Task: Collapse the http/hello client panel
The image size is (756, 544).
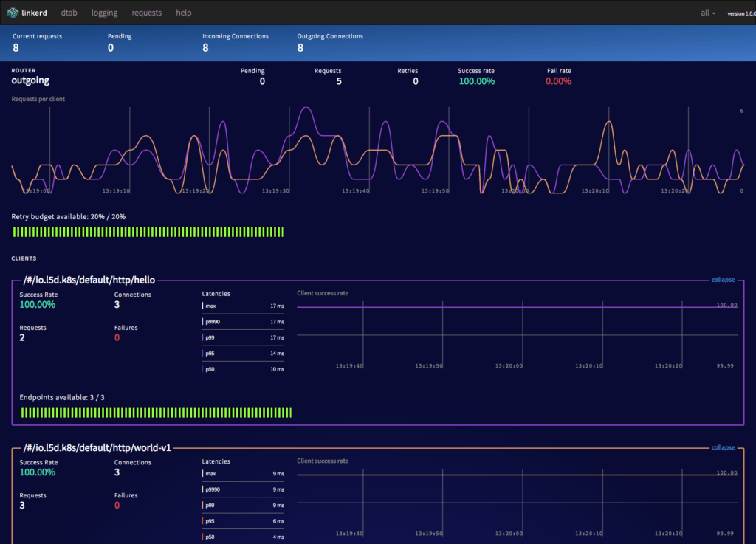Action: click(x=722, y=280)
